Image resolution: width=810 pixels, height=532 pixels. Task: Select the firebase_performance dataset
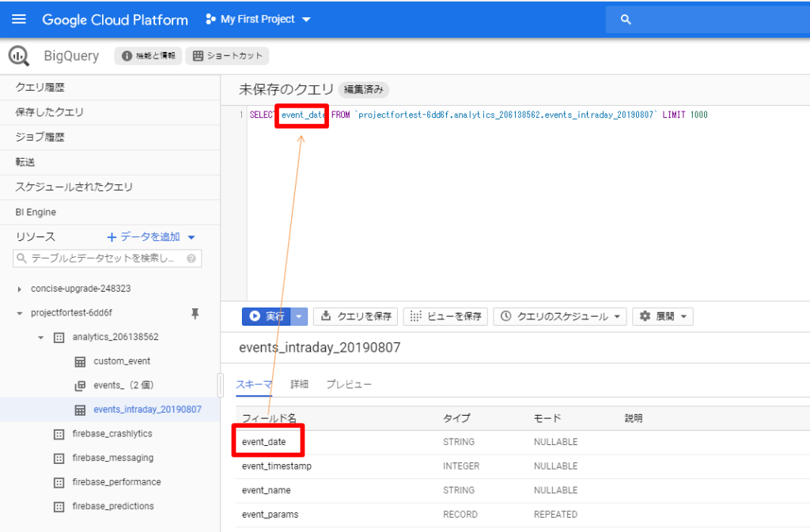point(116,482)
